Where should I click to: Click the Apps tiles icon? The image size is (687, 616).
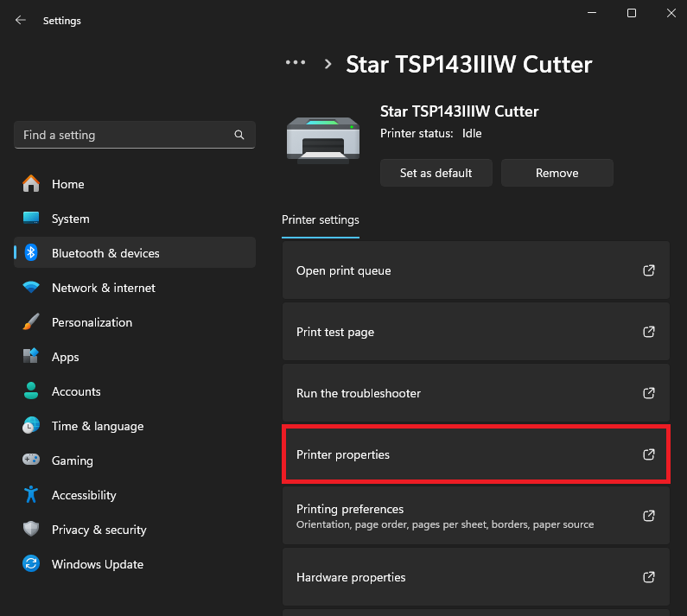pos(31,356)
